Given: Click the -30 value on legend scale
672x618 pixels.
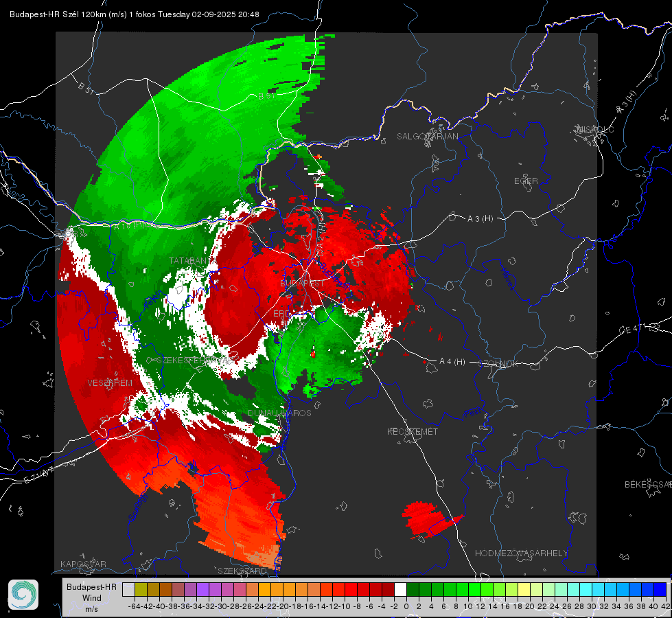Looking at the screenshot, I should (221, 606).
